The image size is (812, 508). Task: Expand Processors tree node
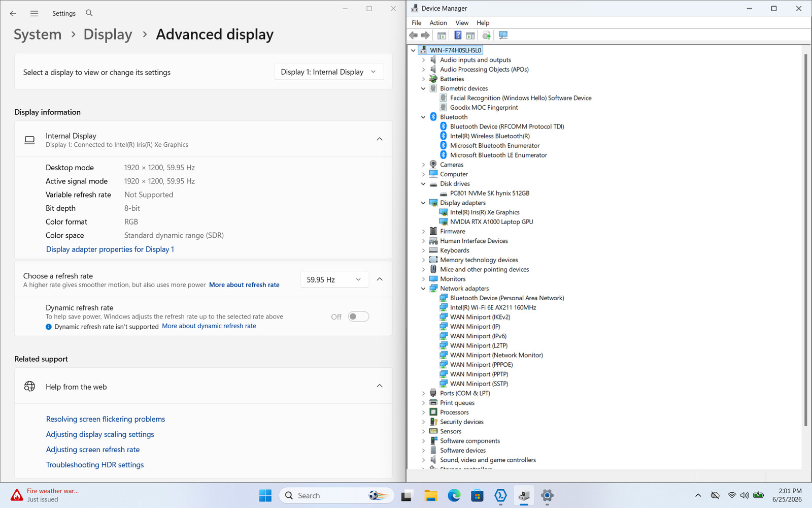(423, 412)
